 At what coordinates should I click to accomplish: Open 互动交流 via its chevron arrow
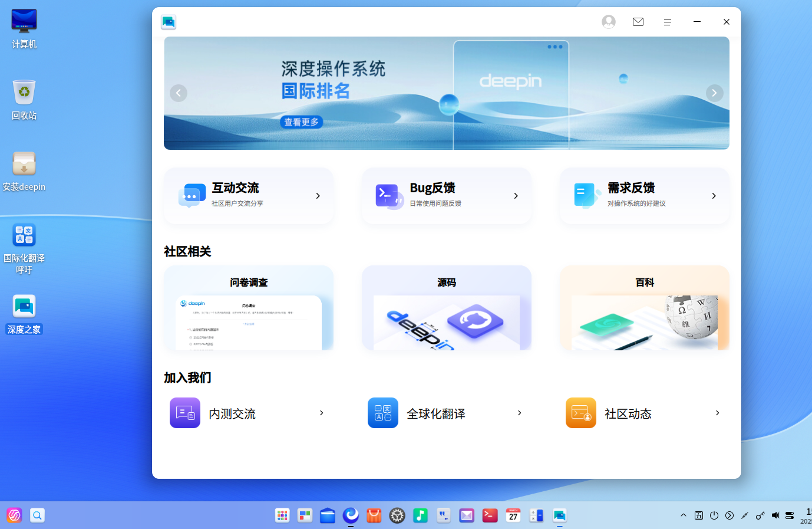[318, 196]
